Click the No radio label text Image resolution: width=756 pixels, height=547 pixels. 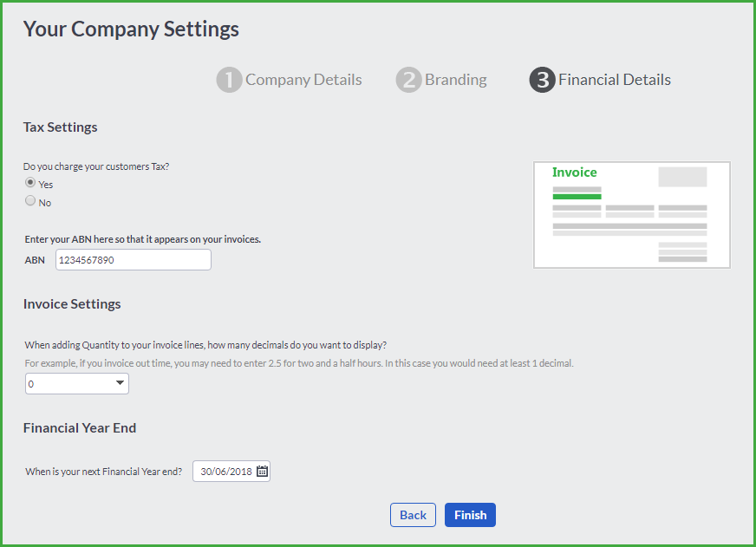click(45, 203)
